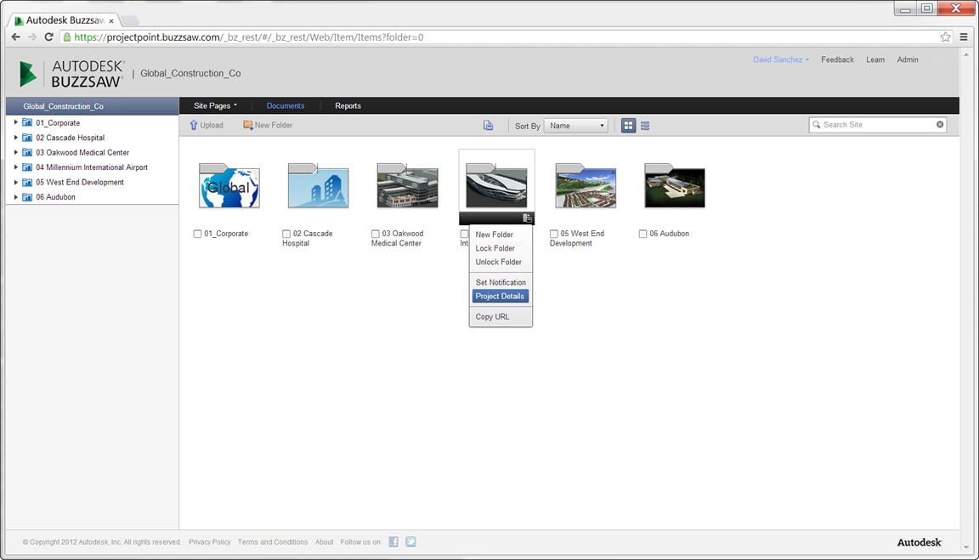
Task: Expand the 01_Corporate tree node
Action: [x=15, y=122]
